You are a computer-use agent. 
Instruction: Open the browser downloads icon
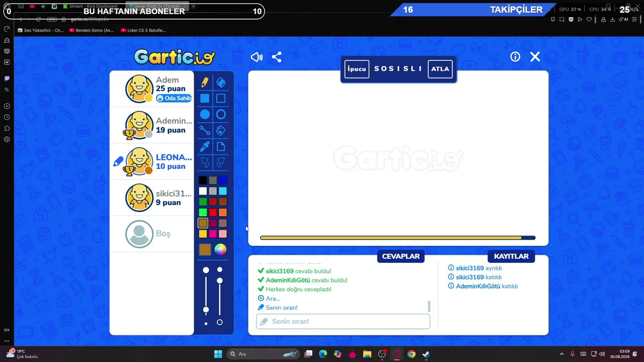tap(613, 20)
